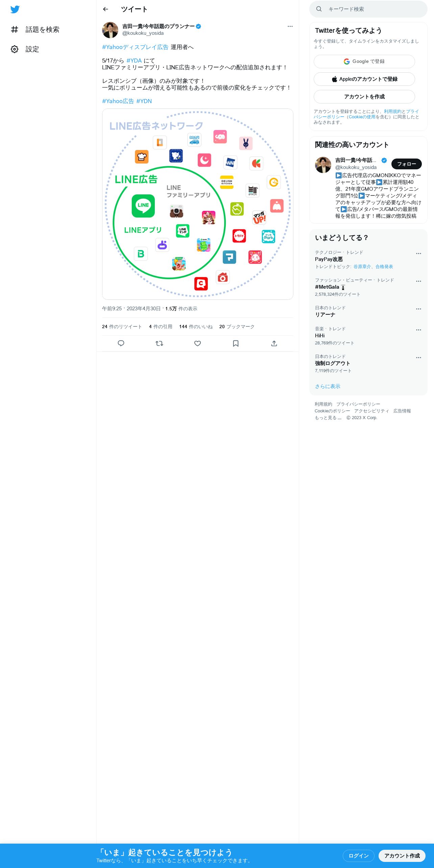Click the 設定 gear icon

click(x=15, y=49)
